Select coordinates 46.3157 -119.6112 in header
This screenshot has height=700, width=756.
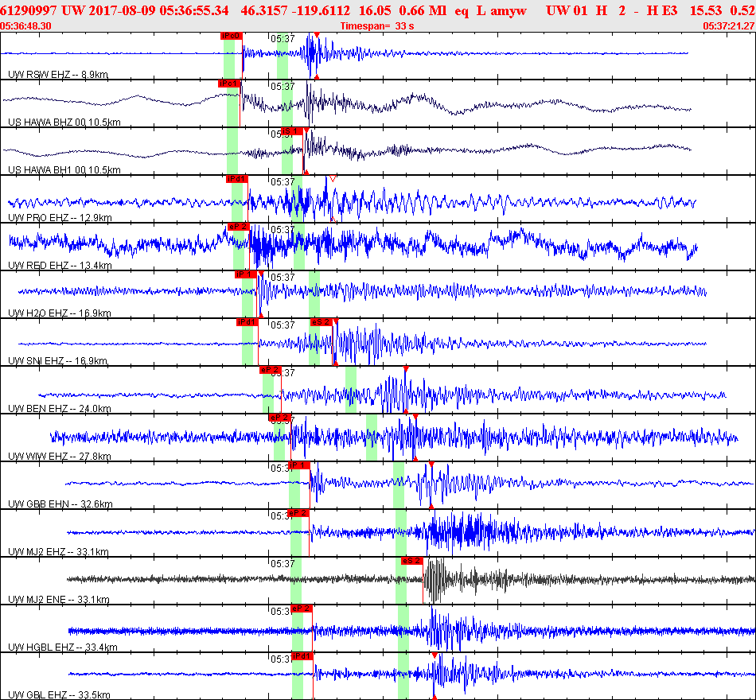click(x=295, y=10)
